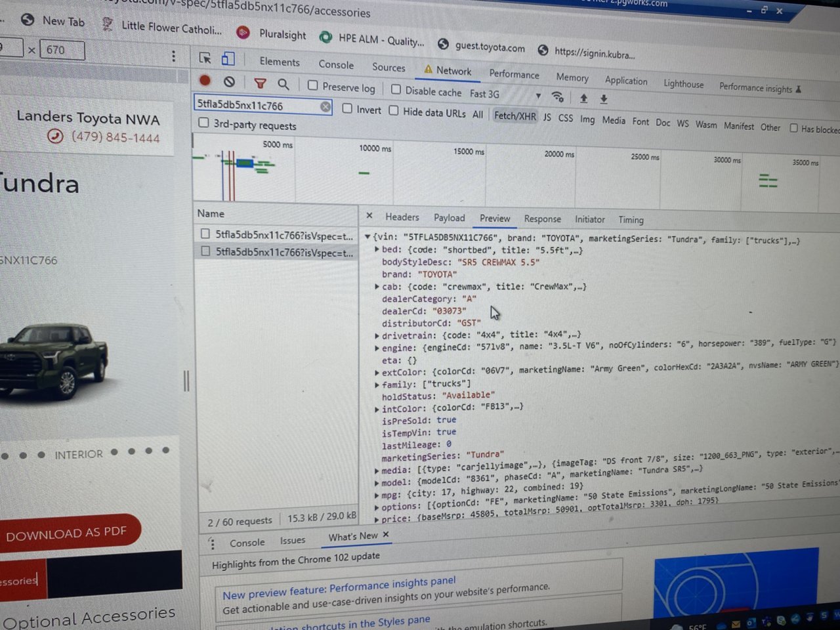840x630 pixels.
Task: Select the inspect element picker icon
Action: (205, 58)
